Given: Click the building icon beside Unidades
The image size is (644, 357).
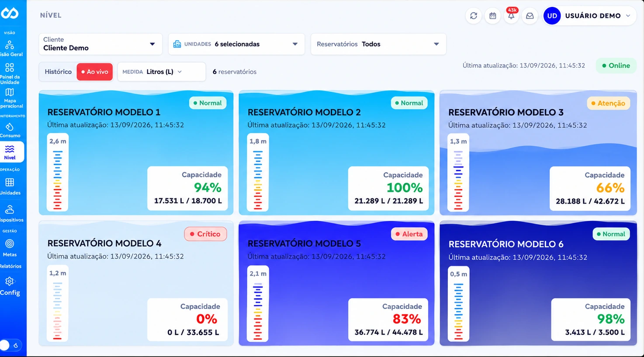Looking at the screenshot, I should (177, 44).
